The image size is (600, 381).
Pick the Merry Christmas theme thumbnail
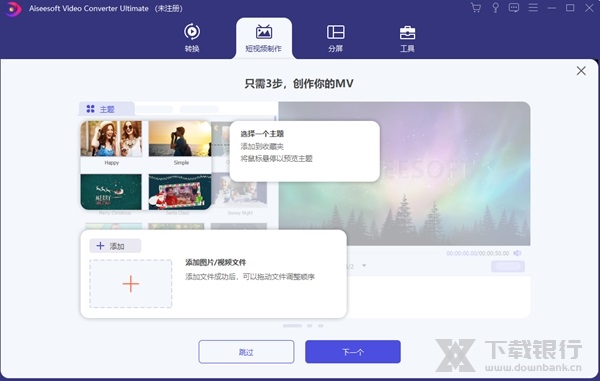[111, 192]
